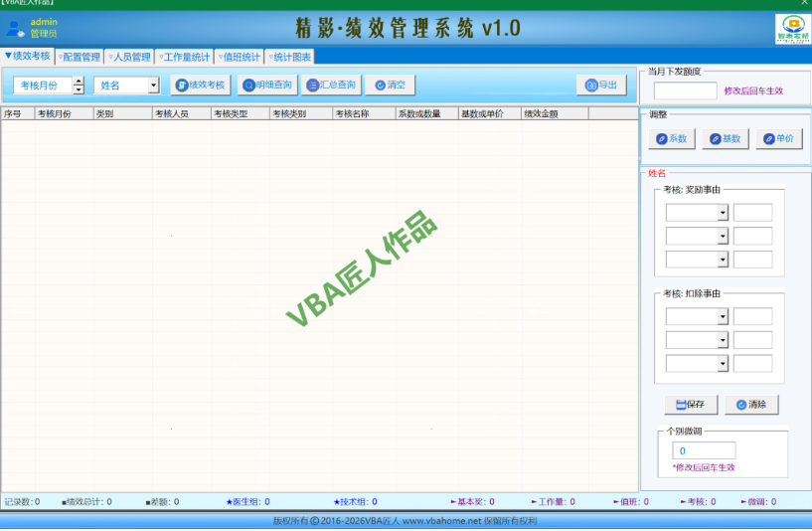Image resolution: width=812 pixels, height=531 pixels.
Task: Click the 考核人员 column header
Action: pos(182,114)
